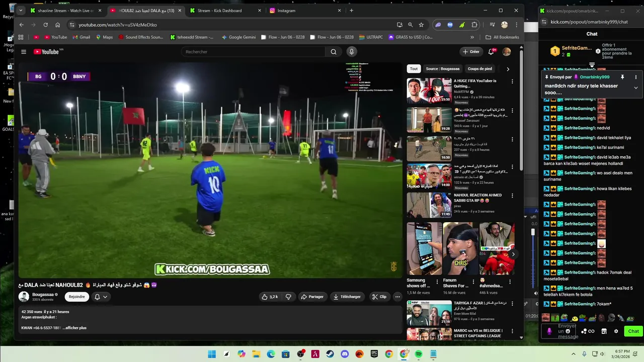The image size is (644, 362).
Task: Bookmark this page with star icon
Action: [x=421, y=25]
